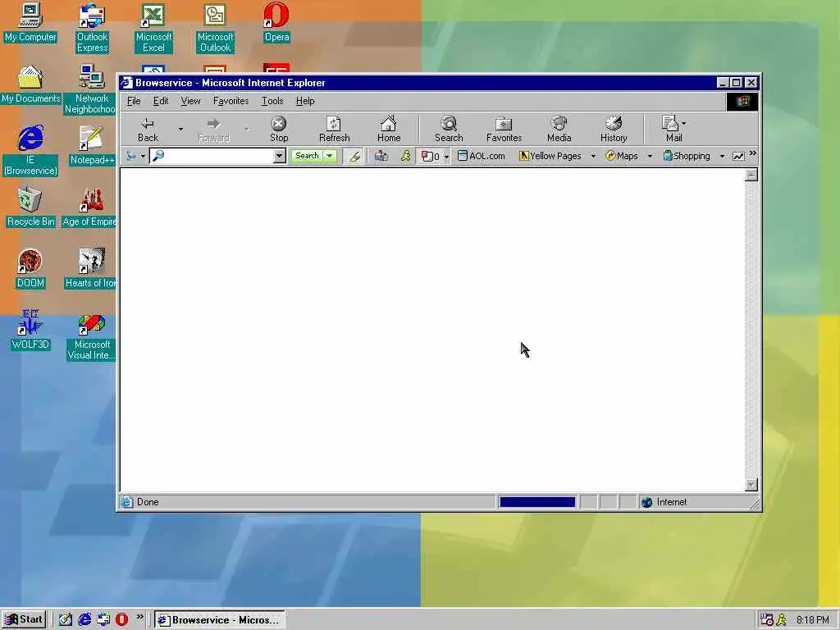Click the notepad Quick Launch icon
Viewport: 840px width, 630px height.
[x=66, y=620]
